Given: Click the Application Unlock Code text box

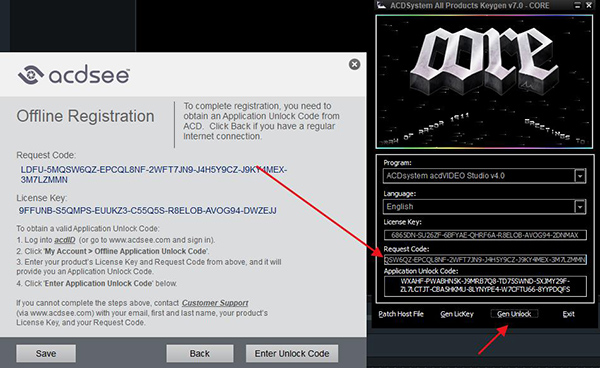Looking at the screenshot, I should point(485,286).
